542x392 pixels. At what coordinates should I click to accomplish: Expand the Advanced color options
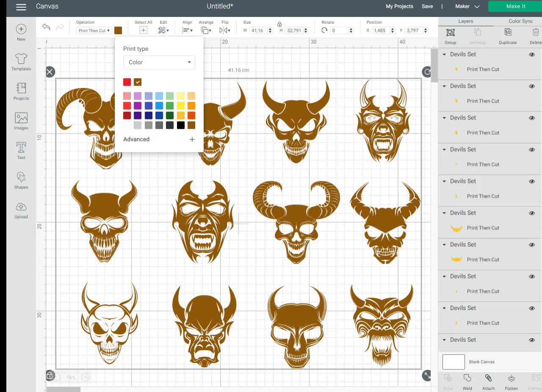[159, 139]
